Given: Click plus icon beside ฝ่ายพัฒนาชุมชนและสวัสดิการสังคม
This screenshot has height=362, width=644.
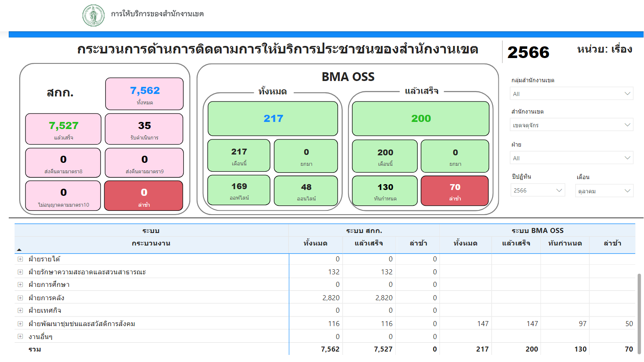Looking at the screenshot, I should click(x=20, y=324).
